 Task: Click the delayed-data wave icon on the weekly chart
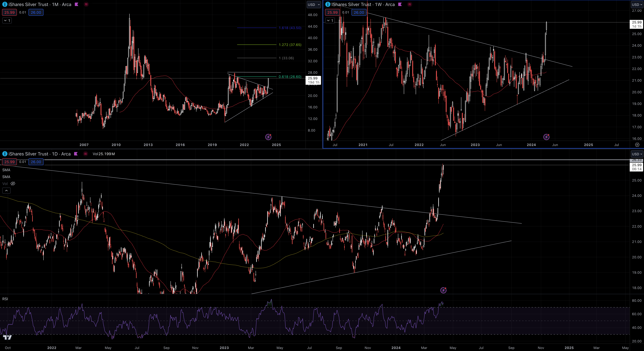click(410, 4)
